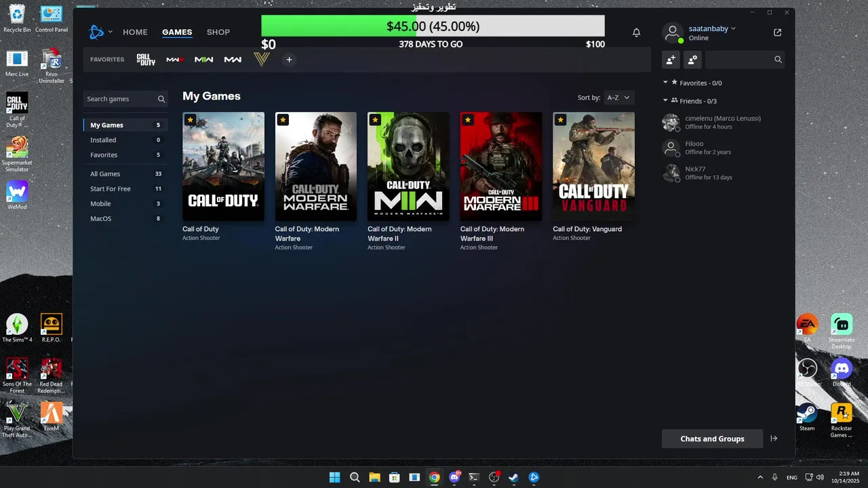Collapse social panel with arrow beside Chats and Groups

coord(774,439)
